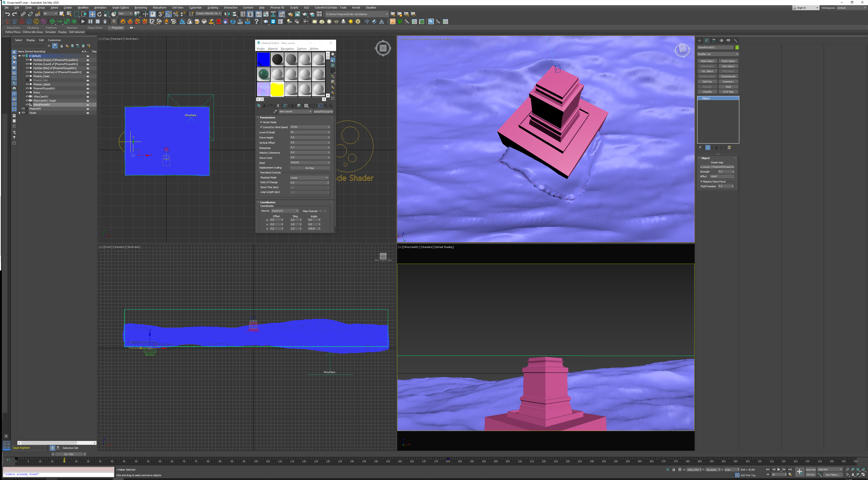
Task: Click the Fp toolbar icon
Action: [392, 22]
